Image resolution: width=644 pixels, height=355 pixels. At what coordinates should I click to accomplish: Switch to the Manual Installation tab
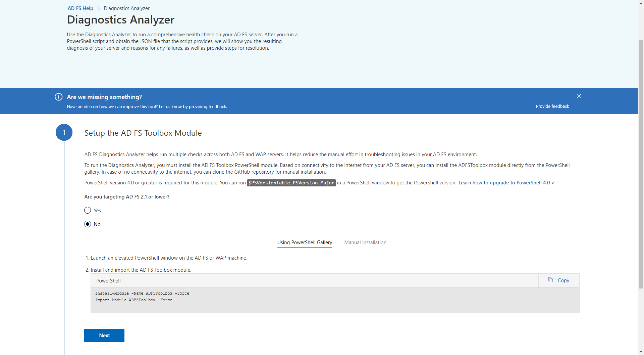[365, 242]
